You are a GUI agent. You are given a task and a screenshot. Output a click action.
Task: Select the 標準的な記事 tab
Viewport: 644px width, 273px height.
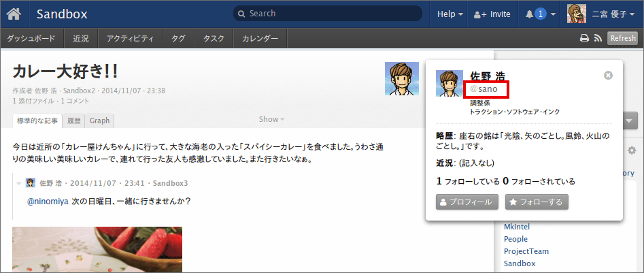click(37, 121)
